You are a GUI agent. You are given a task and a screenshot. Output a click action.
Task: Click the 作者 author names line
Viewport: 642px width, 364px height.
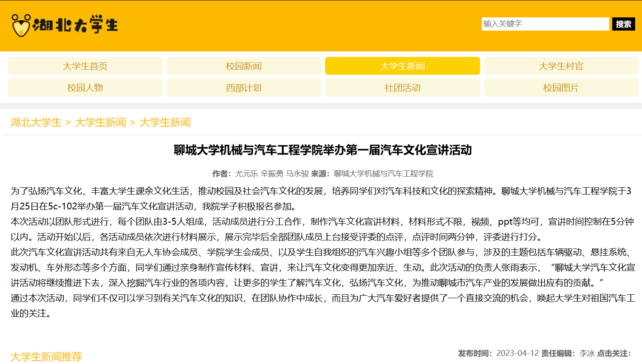272,174
